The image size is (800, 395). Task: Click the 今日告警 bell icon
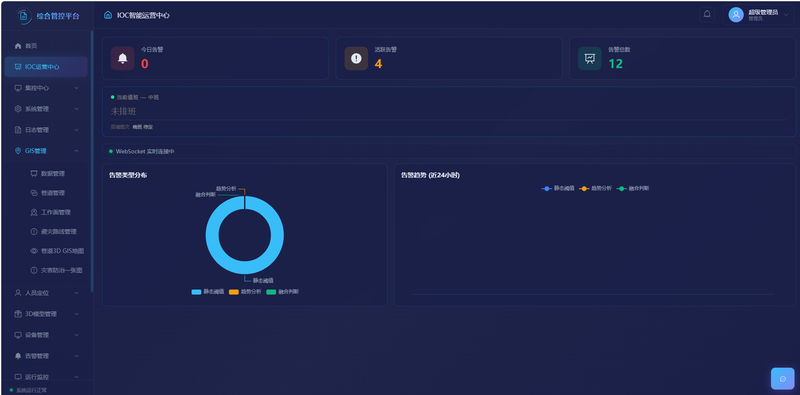coord(122,59)
